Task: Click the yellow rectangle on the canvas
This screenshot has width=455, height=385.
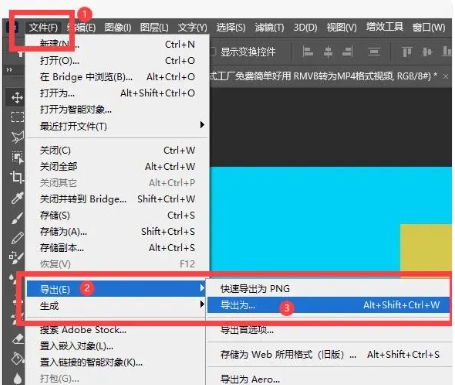Action: tap(426, 247)
